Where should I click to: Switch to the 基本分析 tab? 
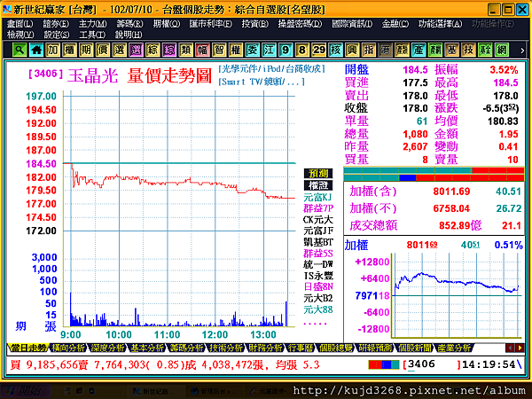coord(147,348)
